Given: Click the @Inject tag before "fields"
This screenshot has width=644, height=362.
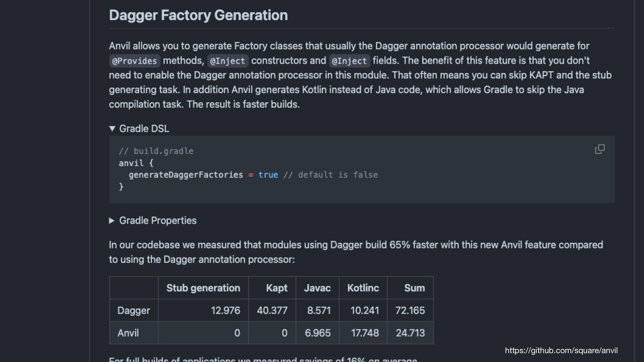Looking at the screenshot, I should pyautogui.click(x=349, y=61).
